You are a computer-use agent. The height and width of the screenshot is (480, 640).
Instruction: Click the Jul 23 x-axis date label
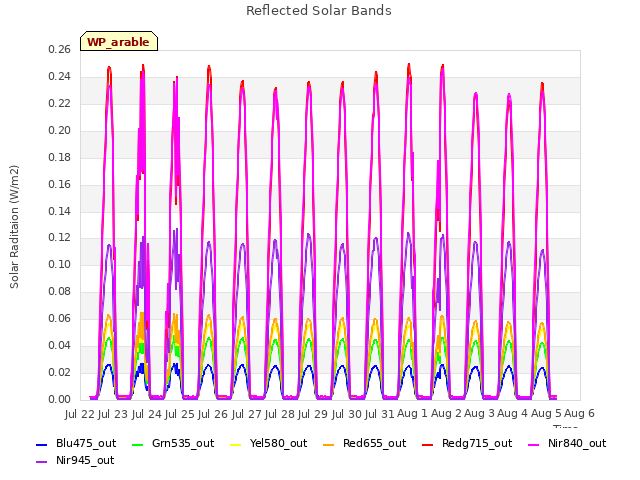(113, 414)
